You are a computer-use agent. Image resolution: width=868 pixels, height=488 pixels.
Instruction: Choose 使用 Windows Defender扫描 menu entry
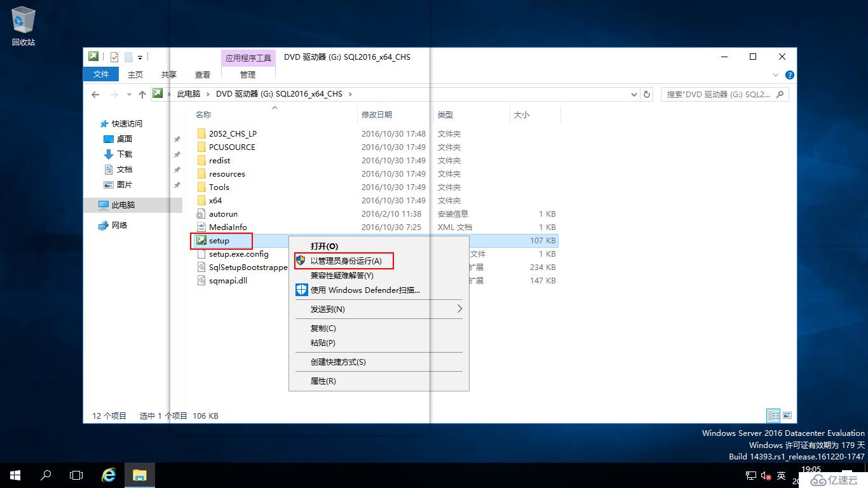tap(379, 290)
